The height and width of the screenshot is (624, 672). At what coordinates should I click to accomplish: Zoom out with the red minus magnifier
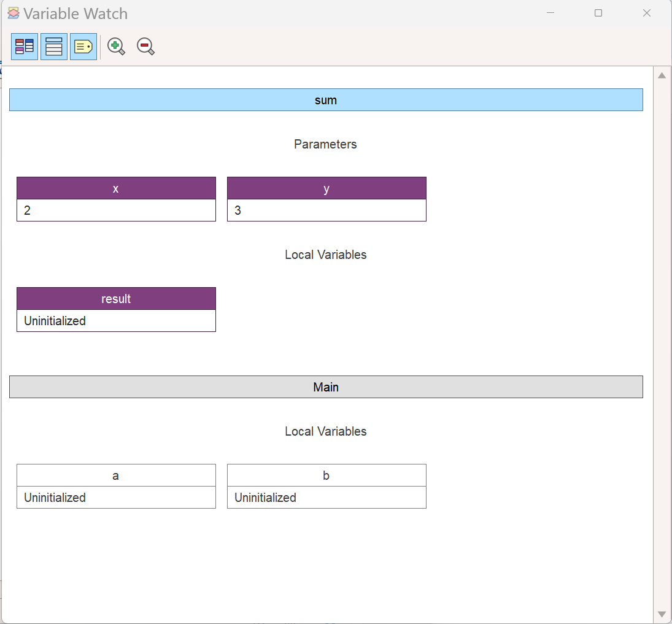coord(145,47)
